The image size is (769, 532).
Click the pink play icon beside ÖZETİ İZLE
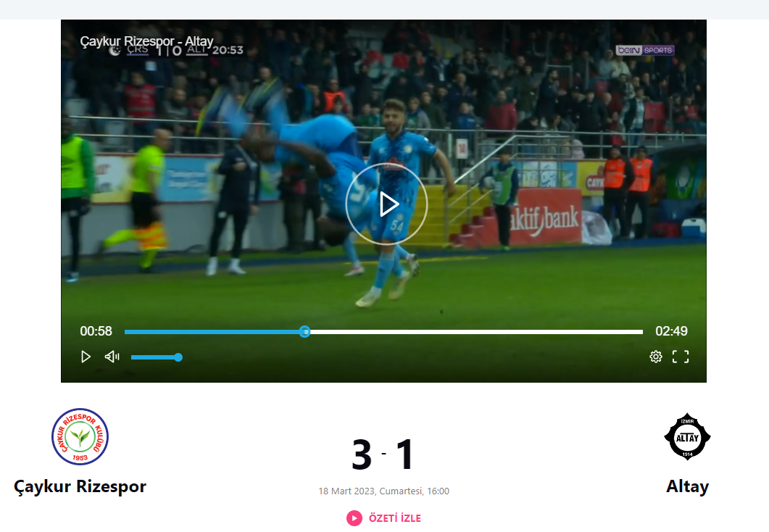click(354, 518)
